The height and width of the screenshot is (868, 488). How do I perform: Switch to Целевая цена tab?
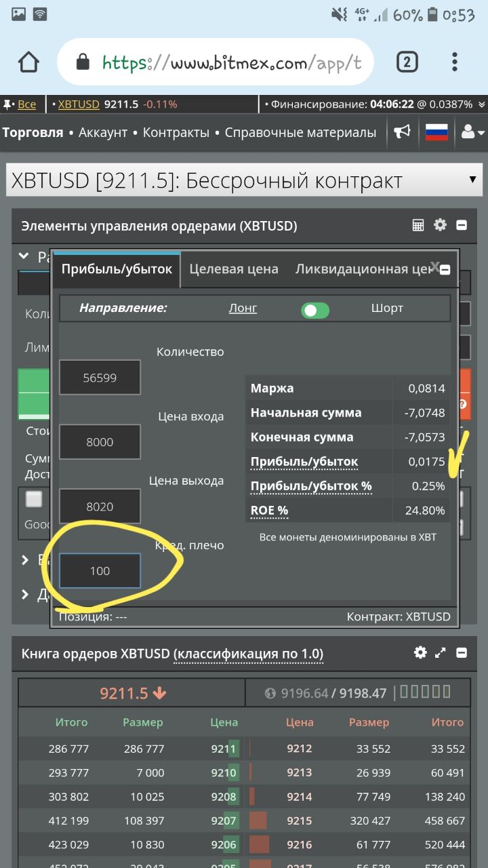pos(234,269)
